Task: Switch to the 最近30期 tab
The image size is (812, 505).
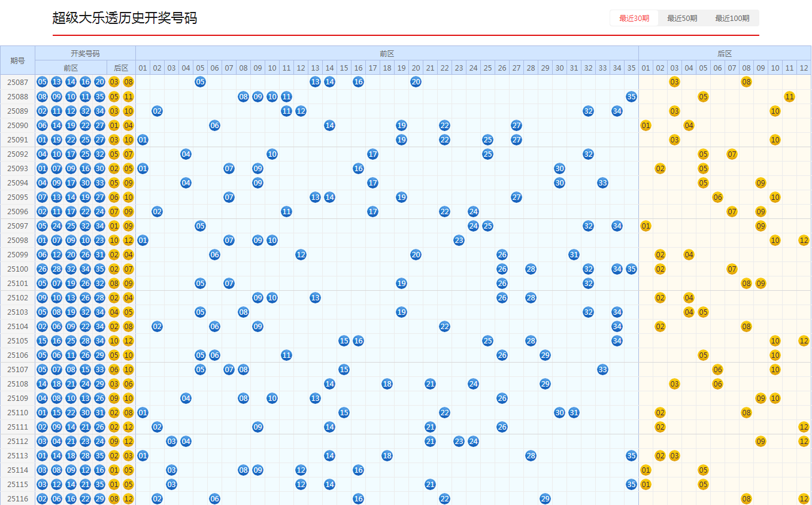Action: coord(634,19)
